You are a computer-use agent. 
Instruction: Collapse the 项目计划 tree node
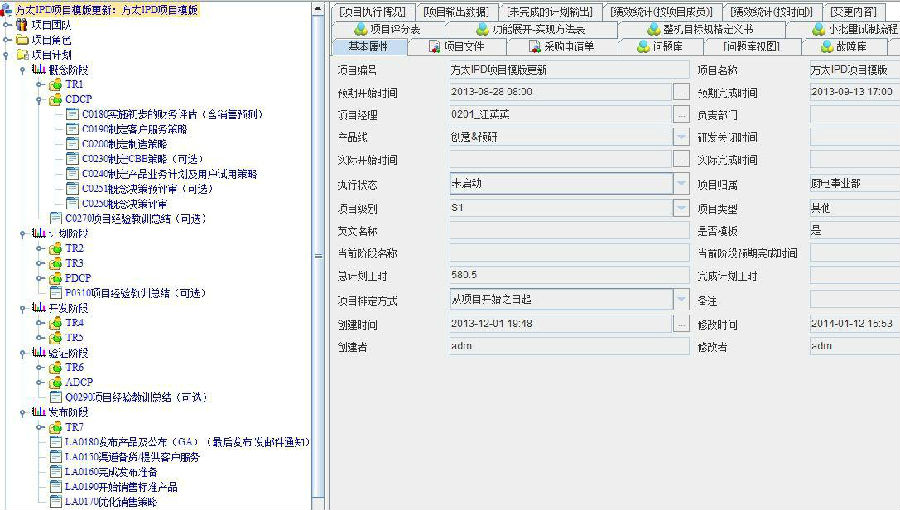8,54
